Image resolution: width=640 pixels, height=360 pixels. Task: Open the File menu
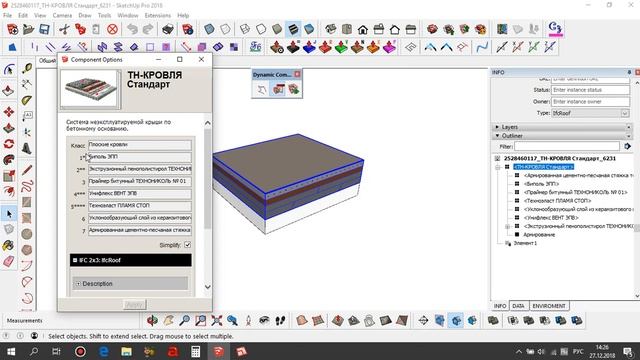click(7, 15)
